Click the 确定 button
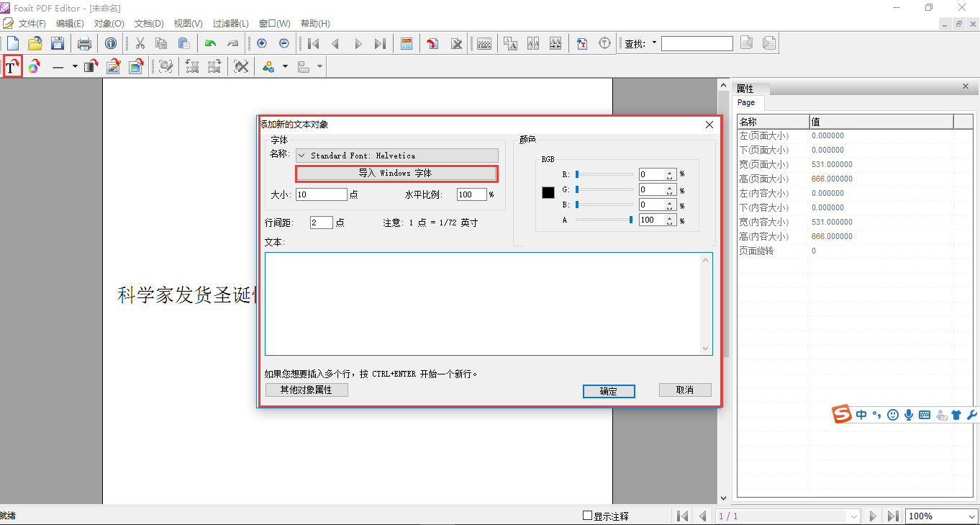980x525 pixels. click(609, 391)
